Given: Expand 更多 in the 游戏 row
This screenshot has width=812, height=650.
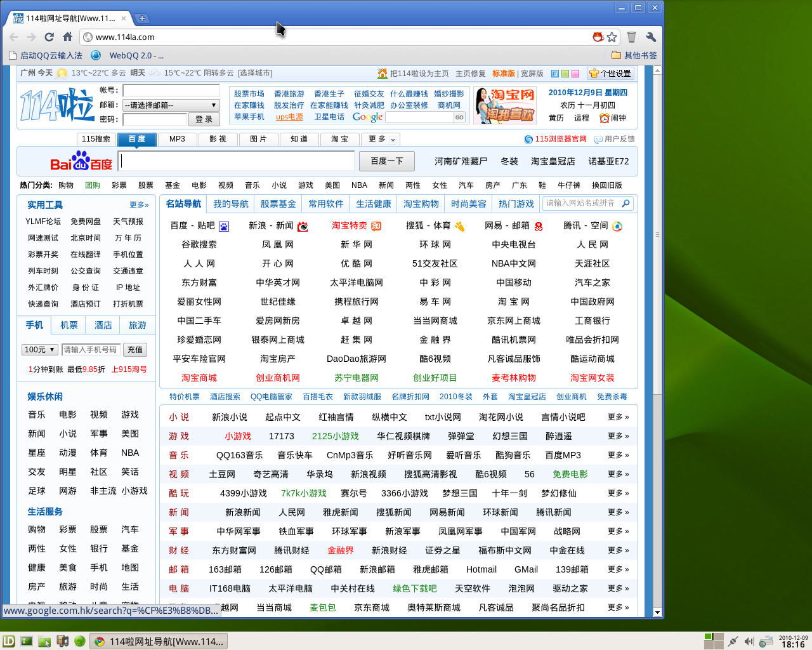Looking at the screenshot, I should tap(618, 436).
